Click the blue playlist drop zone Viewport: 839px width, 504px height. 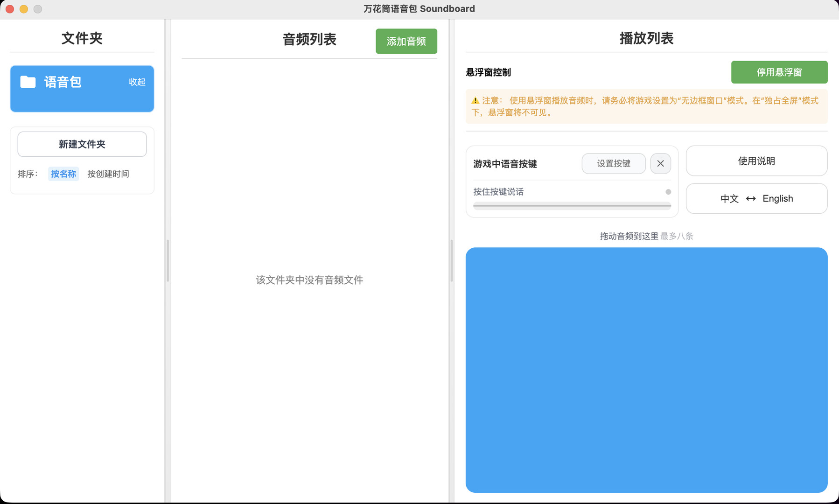646,369
